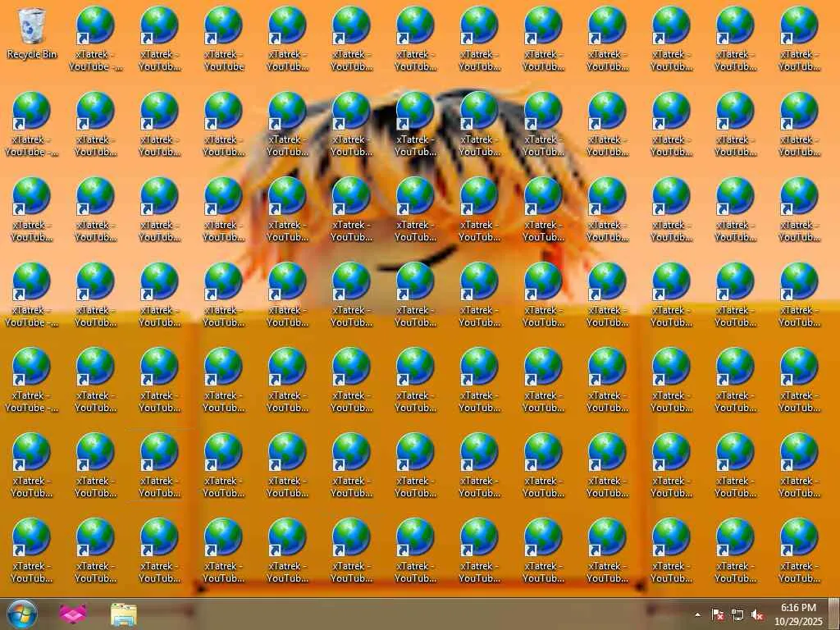This screenshot has width=840, height=630.
Task: Select the Recycle Bin desktop icon
Action: pos(32,34)
